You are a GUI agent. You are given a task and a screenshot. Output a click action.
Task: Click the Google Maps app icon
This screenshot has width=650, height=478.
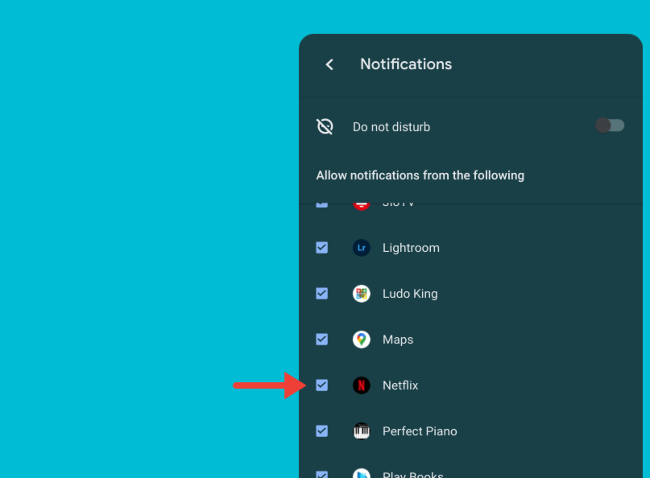click(x=362, y=340)
